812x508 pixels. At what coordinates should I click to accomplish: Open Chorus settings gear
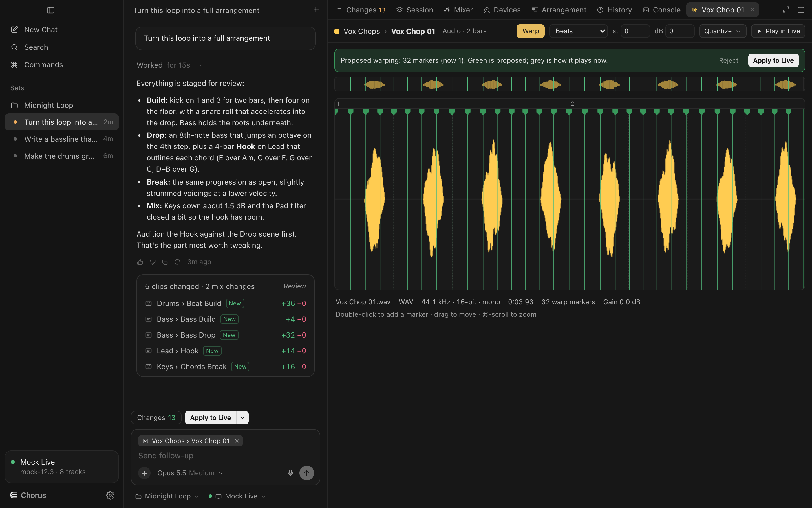point(110,495)
